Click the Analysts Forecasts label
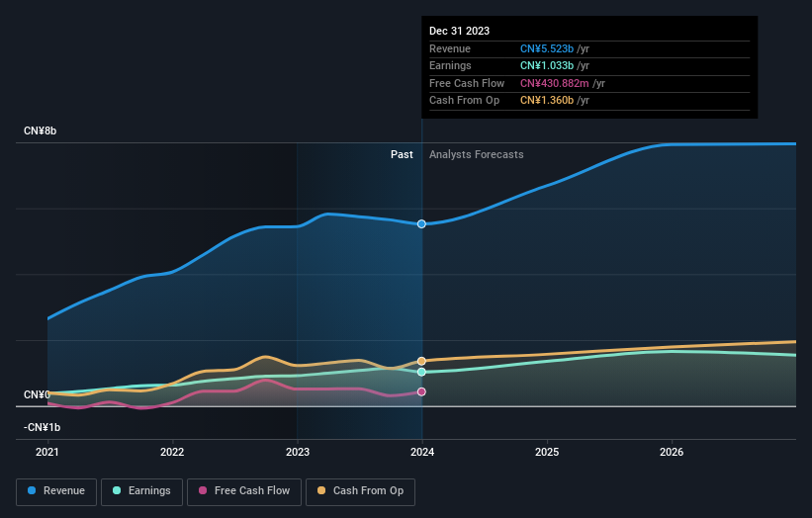The height and width of the screenshot is (518, 812). tap(476, 154)
